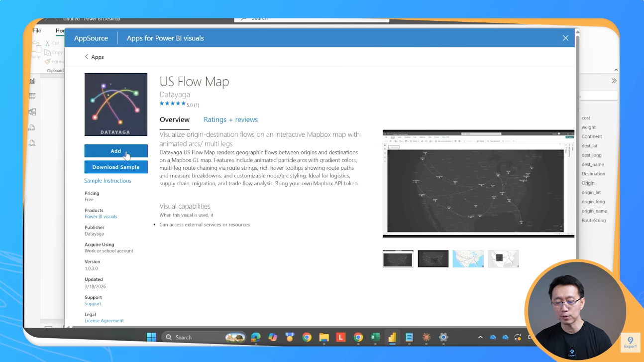This screenshot has height=362, width=644.
Task: Collapse the Power BI ribbon chevron
Action: coord(616,70)
